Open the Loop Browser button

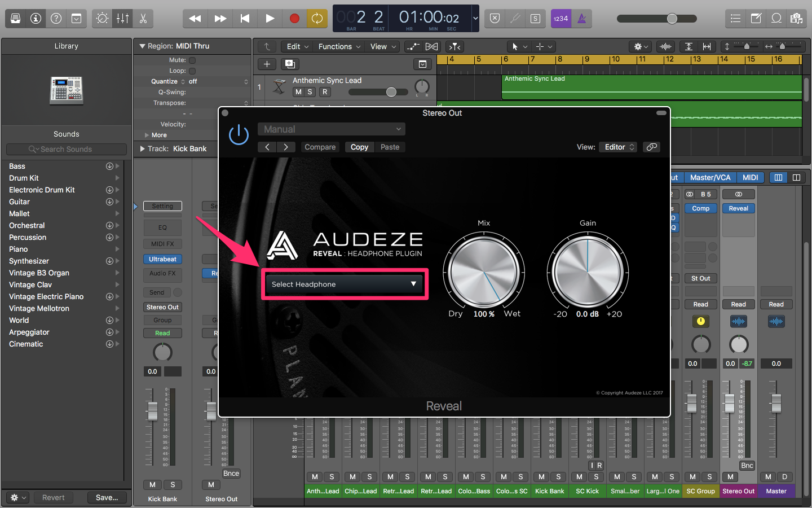(776, 19)
